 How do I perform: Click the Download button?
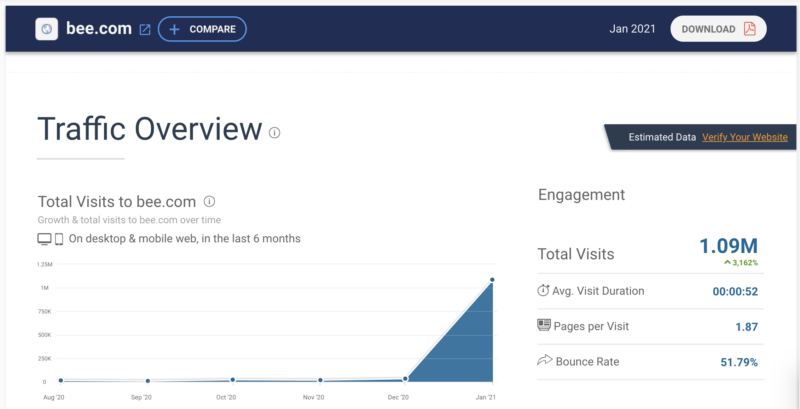coord(718,29)
